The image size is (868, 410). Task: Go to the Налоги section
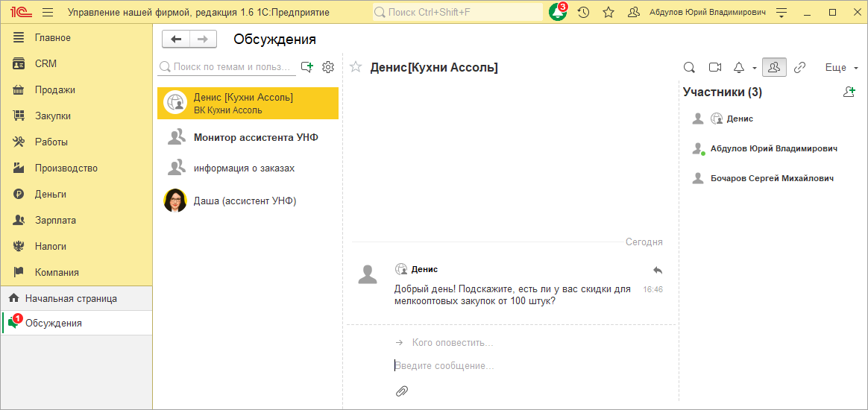[76, 246]
